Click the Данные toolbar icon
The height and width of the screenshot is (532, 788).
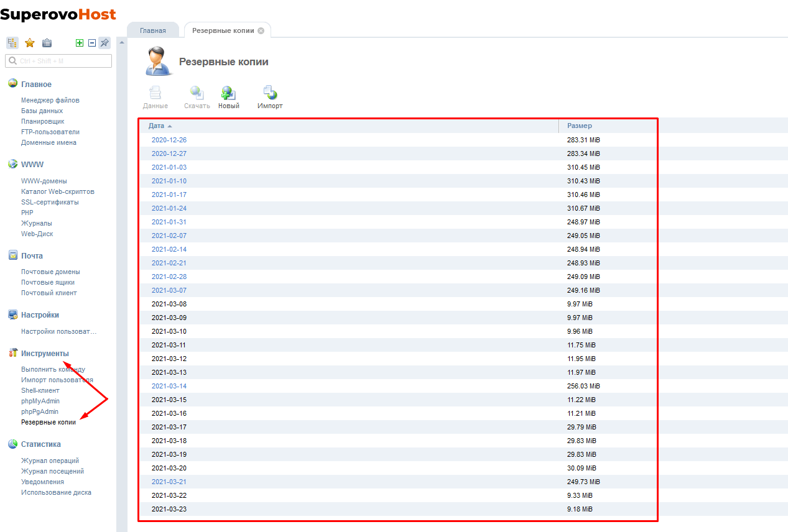pos(155,98)
